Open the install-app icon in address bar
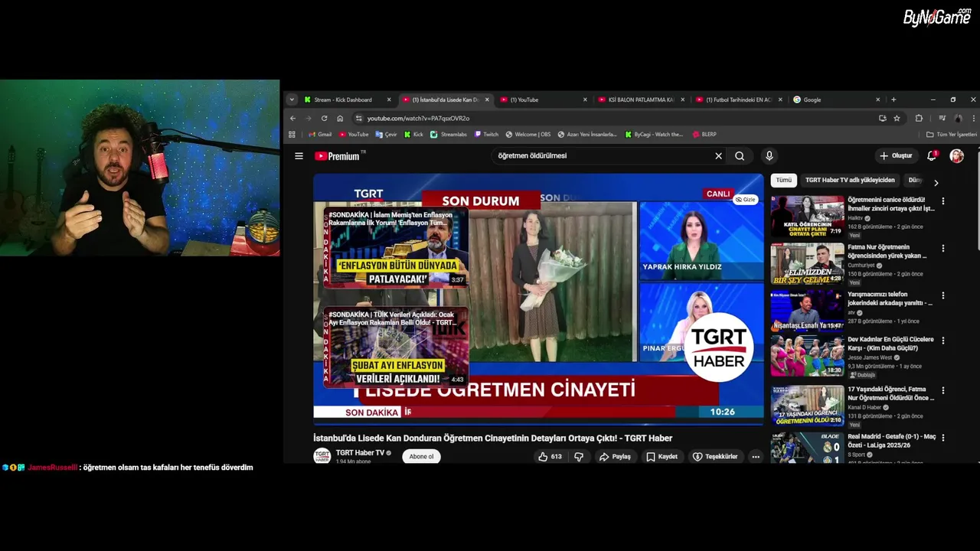980x551 pixels. click(882, 119)
